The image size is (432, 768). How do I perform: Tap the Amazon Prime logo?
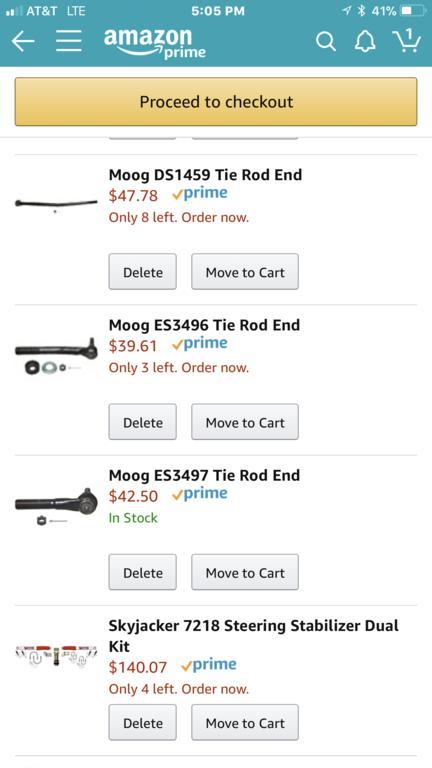pos(155,43)
